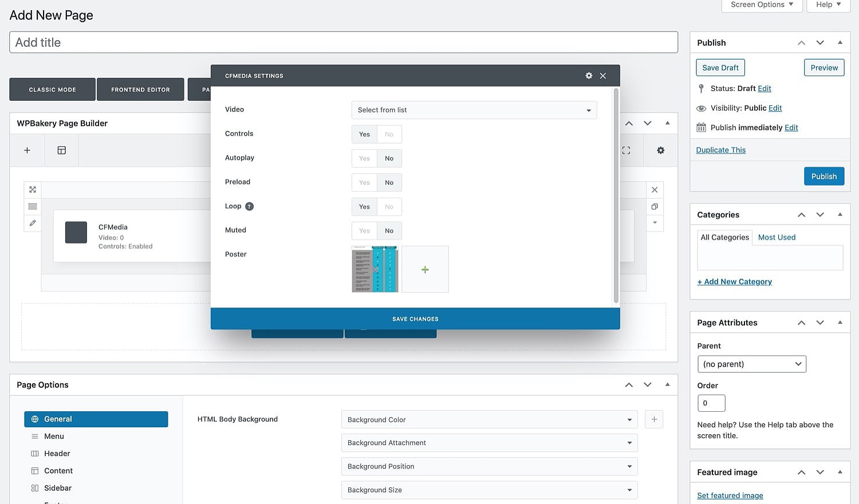Viewport: 859px width, 504px height.
Task: Click the CFMedia settings panel scrollbar
Action: pyautogui.click(x=616, y=195)
